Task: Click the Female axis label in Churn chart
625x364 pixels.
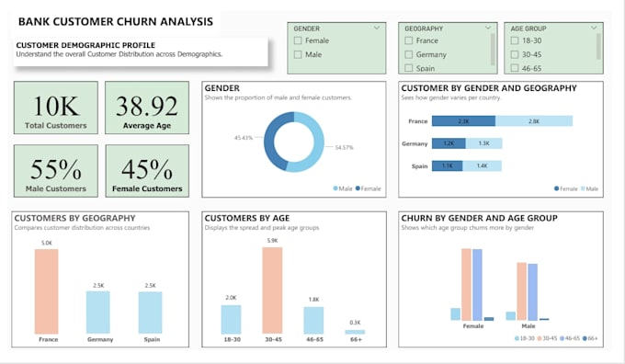Action: click(x=473, y=326)
